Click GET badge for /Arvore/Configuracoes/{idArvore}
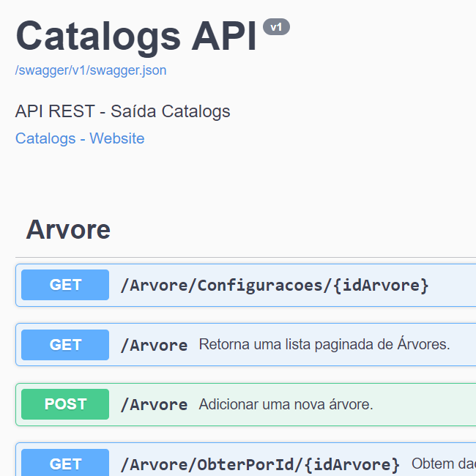This screenshot has height=476, width=476. coord(65,285)
